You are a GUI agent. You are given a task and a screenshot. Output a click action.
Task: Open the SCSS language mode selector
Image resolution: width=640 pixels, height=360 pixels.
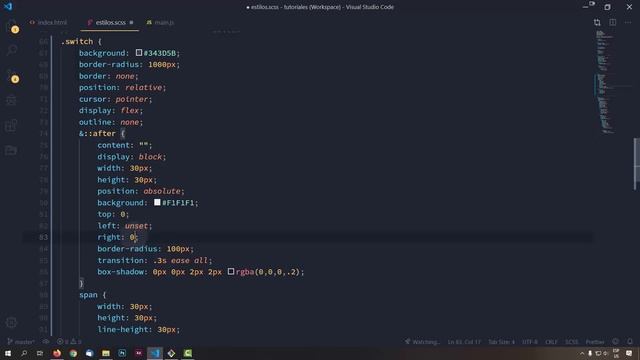tap(571, 342)
